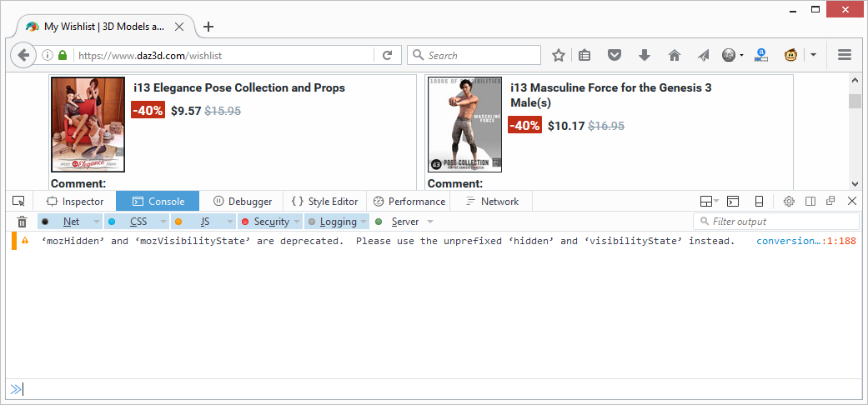Expand the CSS filter dropdown arrow

click(x=163, y=222)
